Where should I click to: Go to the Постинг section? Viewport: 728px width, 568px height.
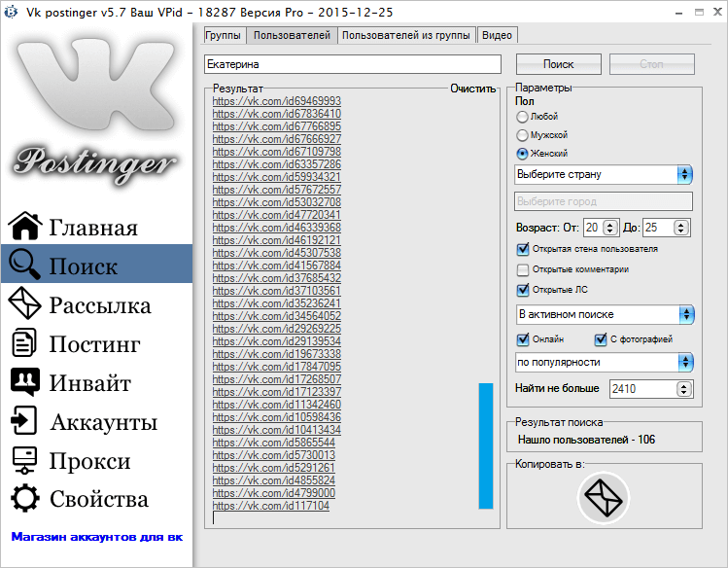click(x=96, y=343)
